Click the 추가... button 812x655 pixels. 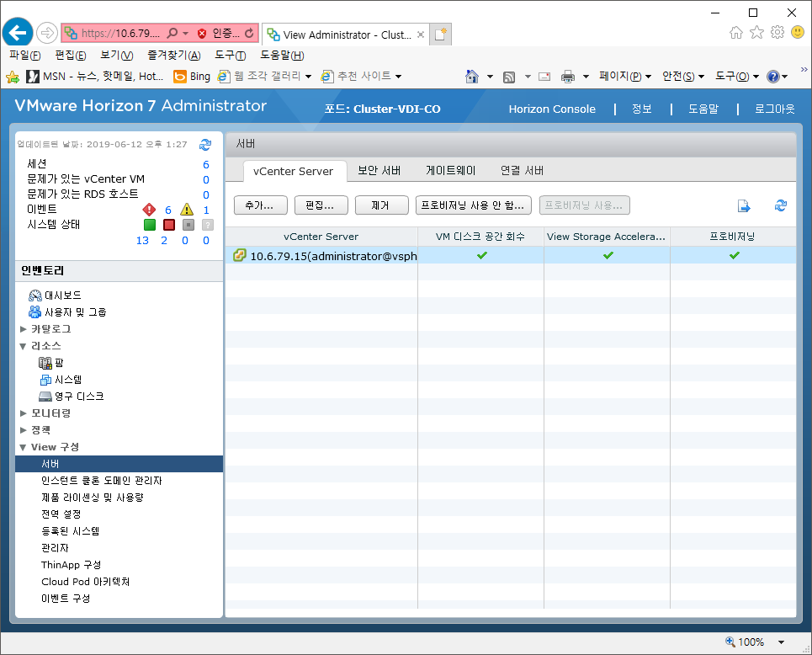point(261,205)
